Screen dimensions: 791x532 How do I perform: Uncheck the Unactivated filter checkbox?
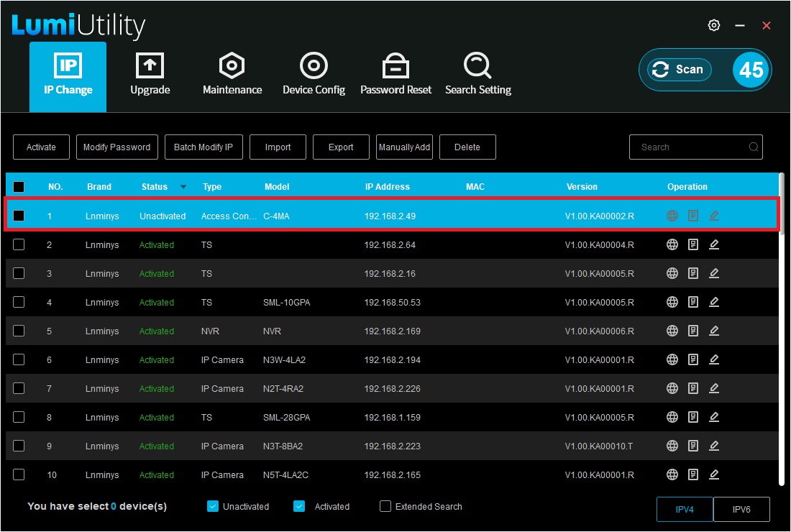pos(213,506)
